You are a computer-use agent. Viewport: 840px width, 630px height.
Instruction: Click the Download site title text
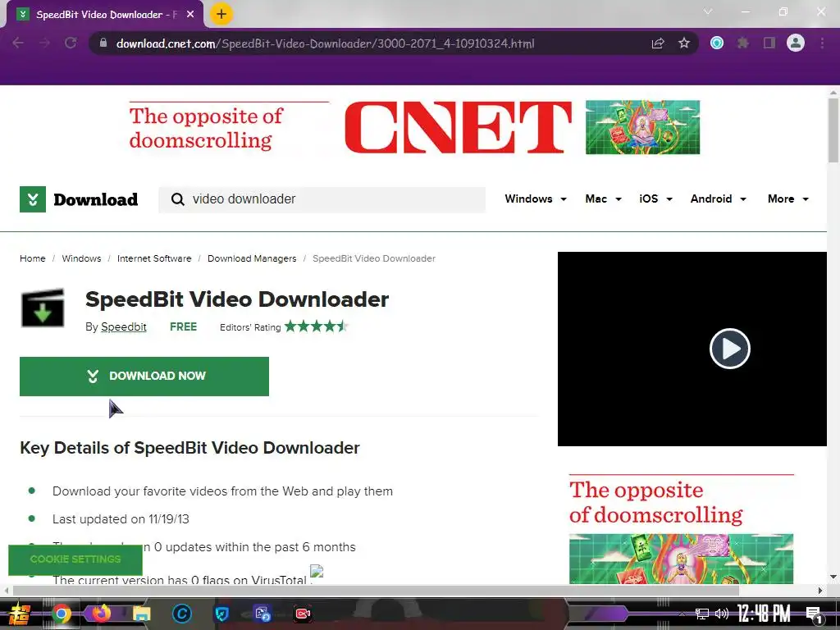pos(96,199)
